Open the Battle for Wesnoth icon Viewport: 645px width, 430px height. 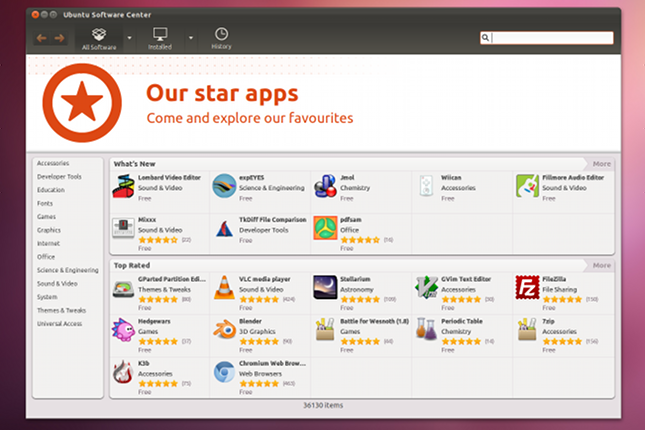coord(325,329)
